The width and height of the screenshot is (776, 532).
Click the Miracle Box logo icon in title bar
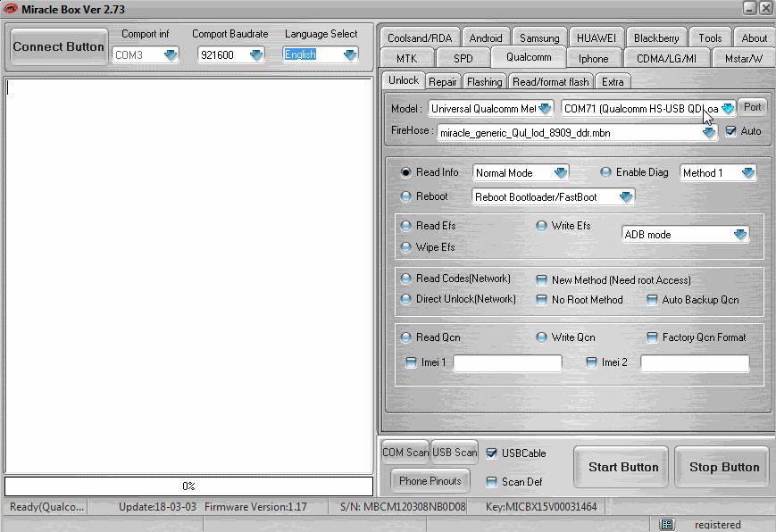coord(10,9)
